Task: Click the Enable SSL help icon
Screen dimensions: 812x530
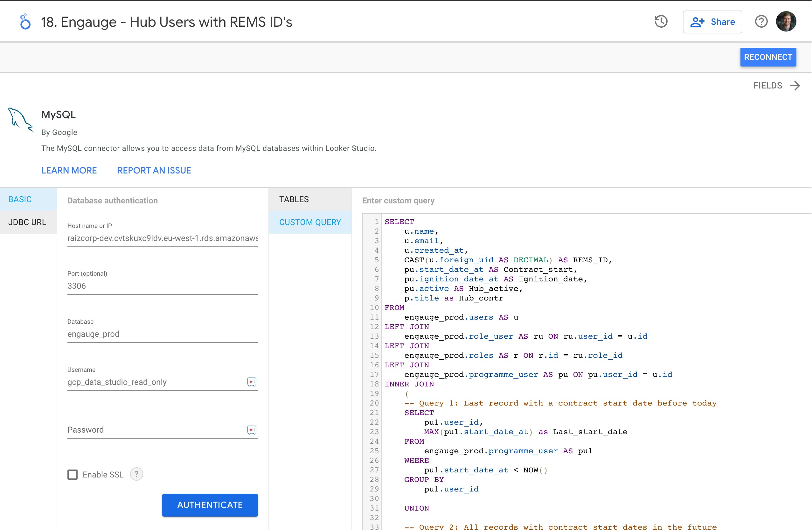Action: click(136, 474)
